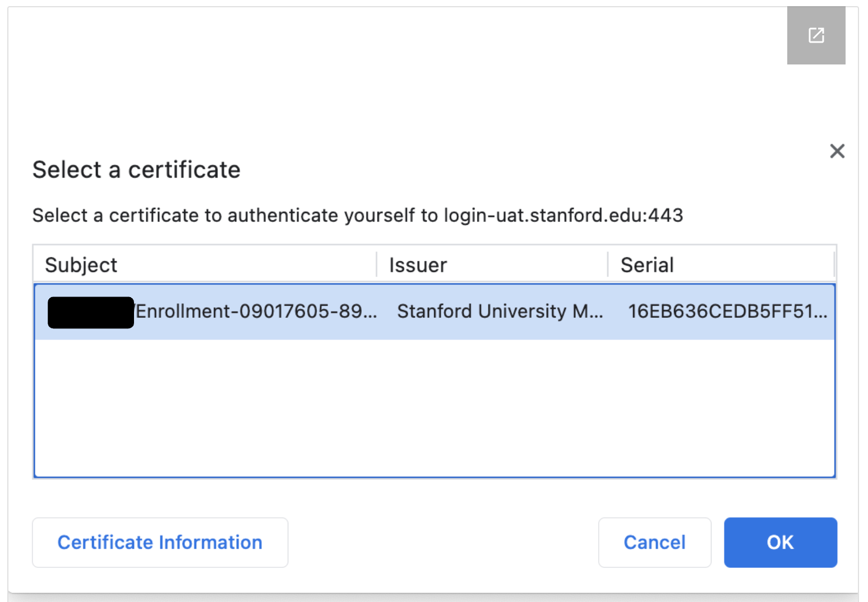Confirm certificate selection with OK

click(780, 542)
